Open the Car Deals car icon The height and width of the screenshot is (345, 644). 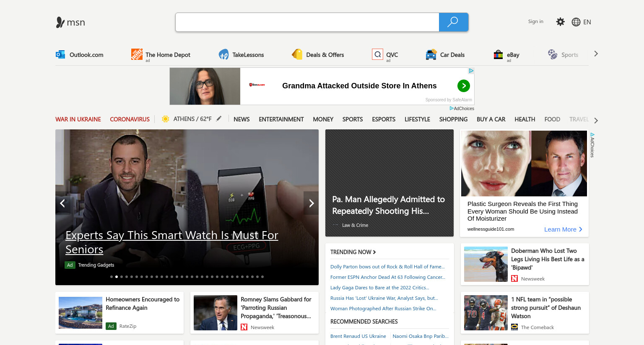431,54
